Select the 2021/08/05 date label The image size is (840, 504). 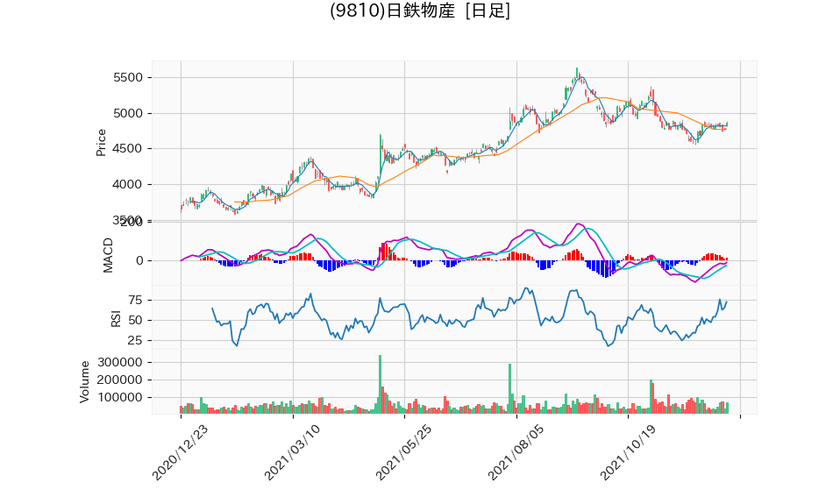(516, 452)
